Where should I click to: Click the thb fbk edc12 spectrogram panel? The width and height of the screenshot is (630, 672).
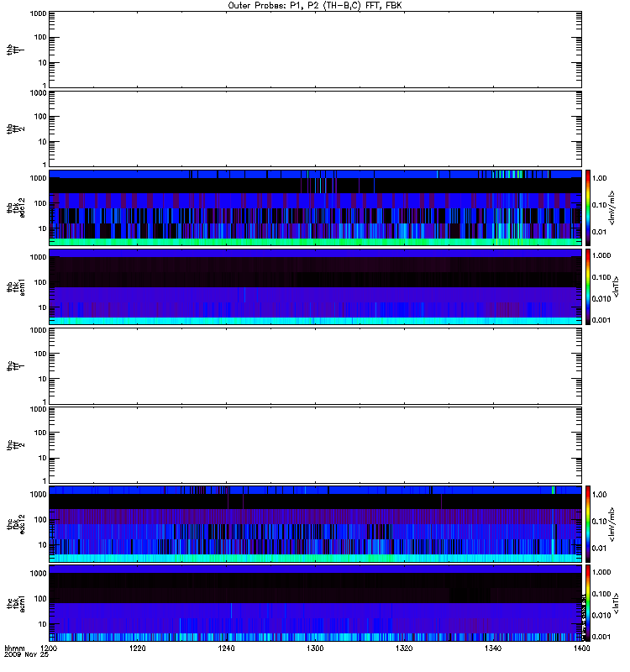pyautogui.click(x=315, y=207)
